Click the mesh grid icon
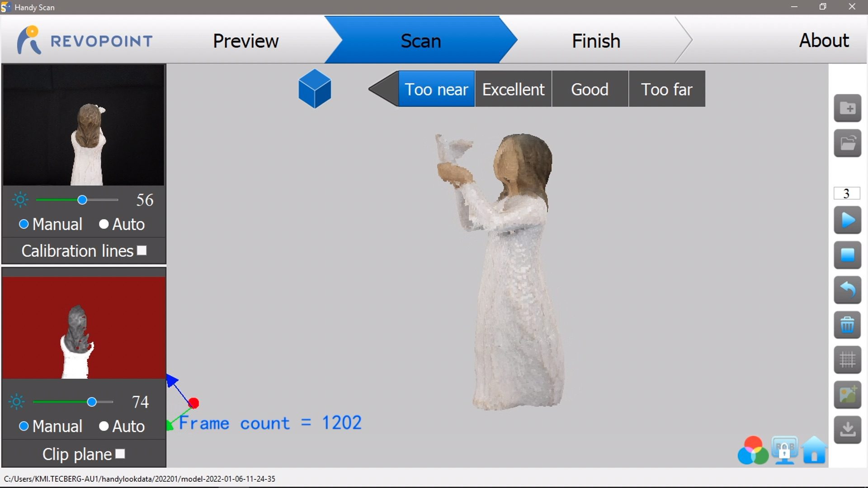This screenshot has width=868, height=488. point(847,360)
